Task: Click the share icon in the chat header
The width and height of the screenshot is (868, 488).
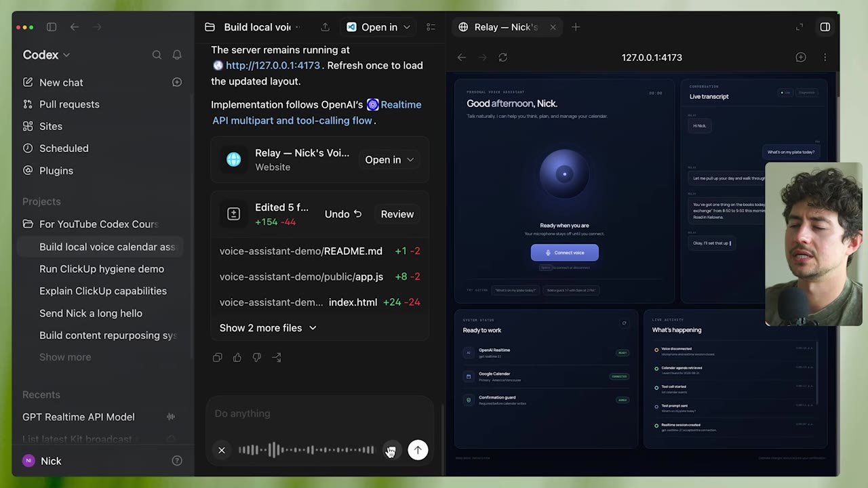Action: [325, 27]
